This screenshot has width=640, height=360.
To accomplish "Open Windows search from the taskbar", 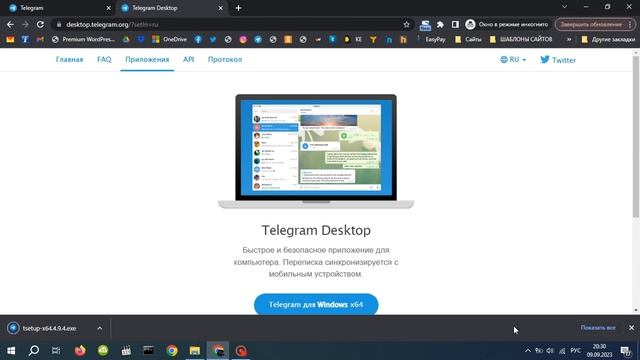I will [x=34, y=351].
